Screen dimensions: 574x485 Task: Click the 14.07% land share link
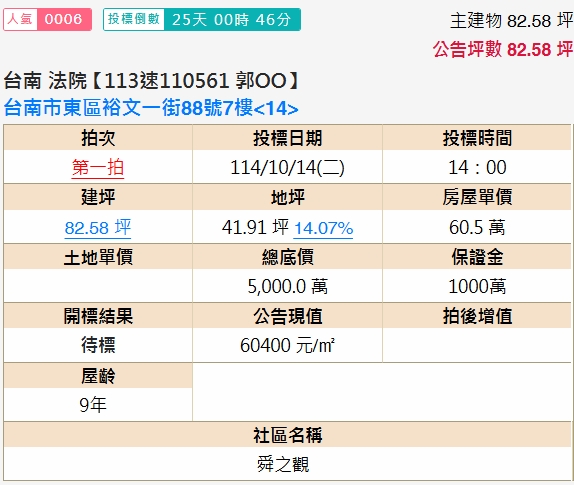pyautogui.click(x=323, y=228)
